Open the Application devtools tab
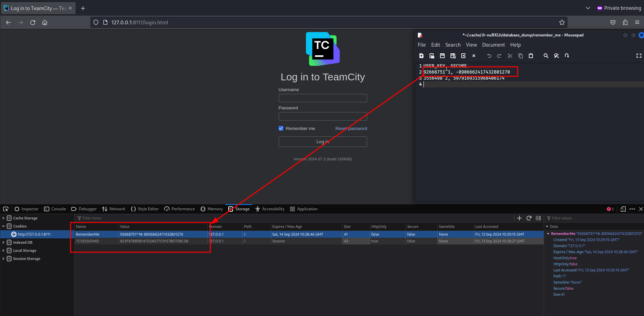Image resolution: width=644 pixels, height=316 pixels. 304,209
